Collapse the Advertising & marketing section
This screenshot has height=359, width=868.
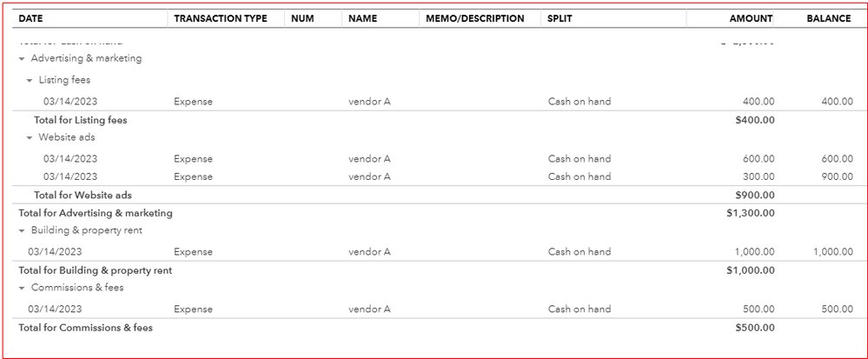pyautogui.click(x=22, y=59)
